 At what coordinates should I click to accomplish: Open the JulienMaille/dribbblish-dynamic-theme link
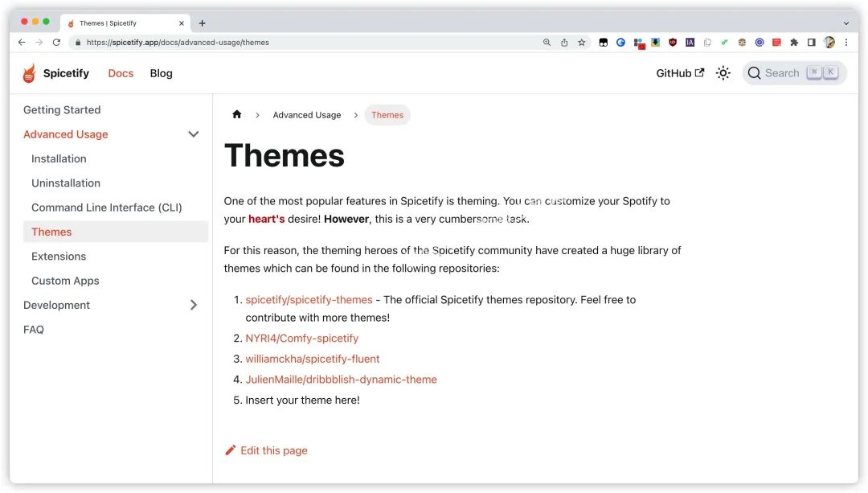[x=341, y=380]
